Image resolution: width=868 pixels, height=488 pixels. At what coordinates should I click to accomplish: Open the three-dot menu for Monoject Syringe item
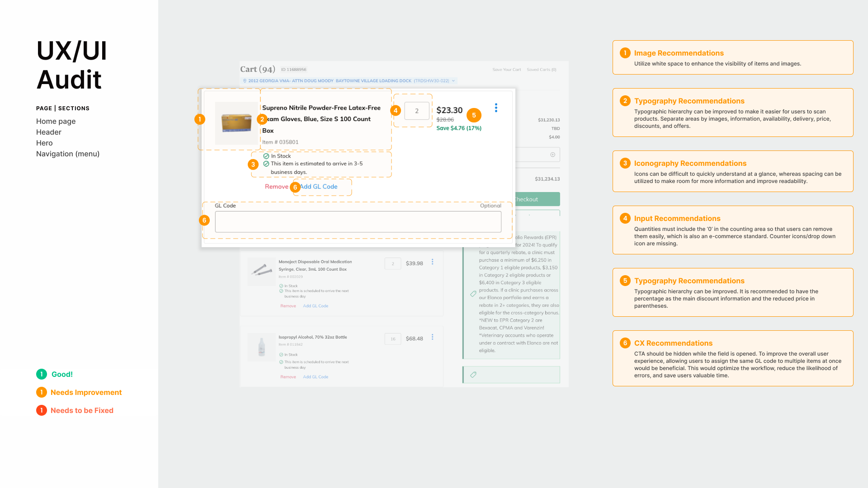coord(433,262)
